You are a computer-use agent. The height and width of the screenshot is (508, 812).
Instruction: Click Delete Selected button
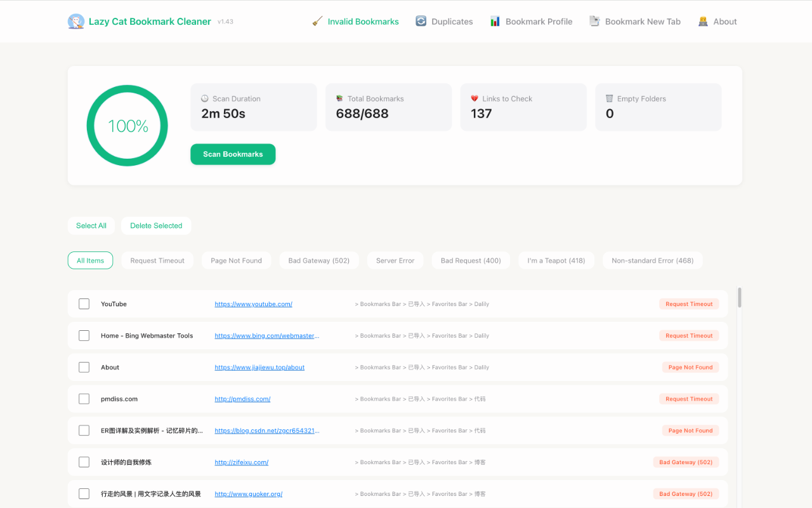click(x=156, y=226)
